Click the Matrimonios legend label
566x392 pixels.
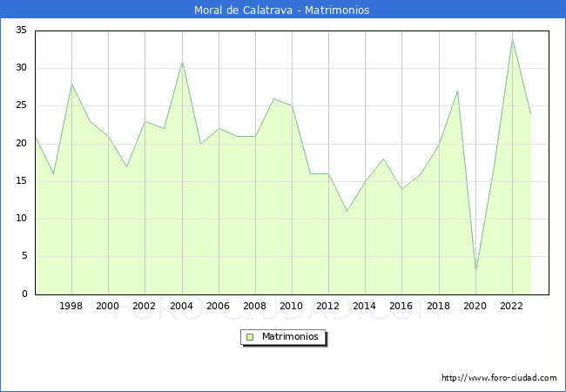(x=290, y=336)
